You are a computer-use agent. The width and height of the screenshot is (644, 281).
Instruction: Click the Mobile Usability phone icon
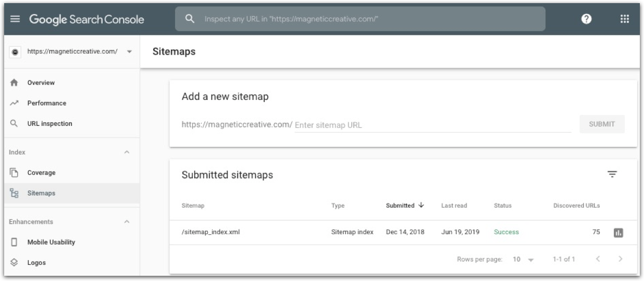[15, 242]
